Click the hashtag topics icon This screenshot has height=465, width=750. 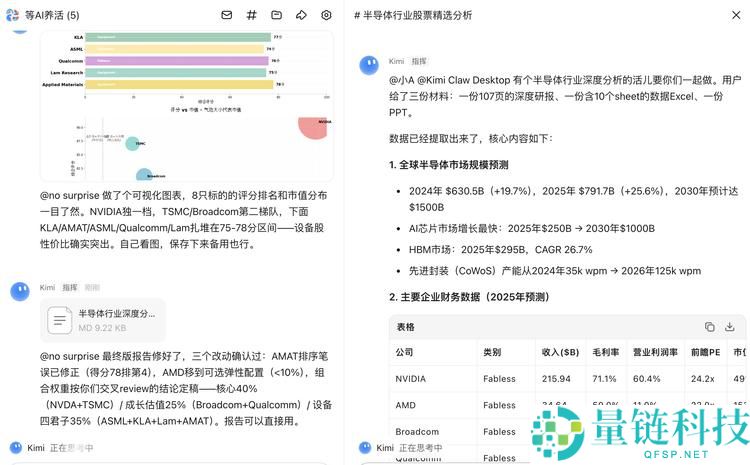pos(251,15)
